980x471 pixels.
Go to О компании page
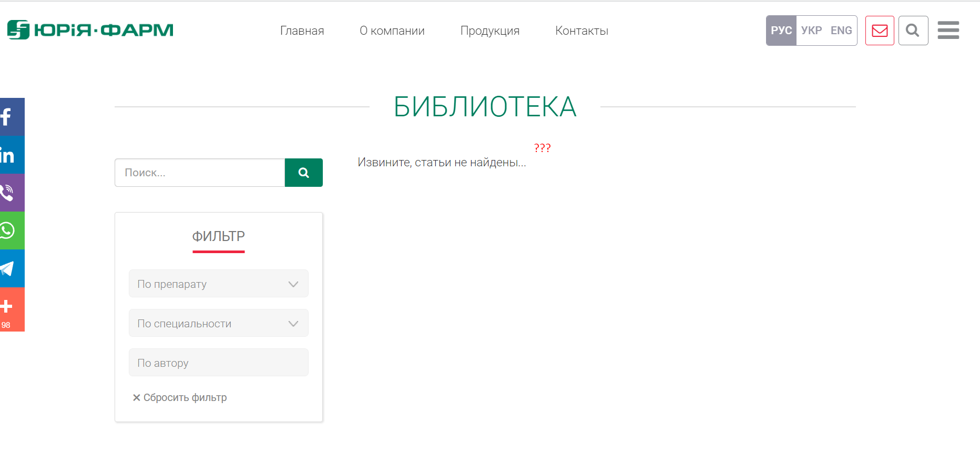[x=392, y=31]
